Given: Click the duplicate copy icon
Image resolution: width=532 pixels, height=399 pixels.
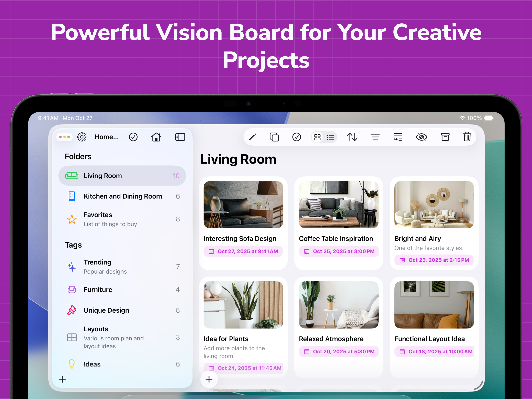Looking at the screenshot, I should point(274,137).
